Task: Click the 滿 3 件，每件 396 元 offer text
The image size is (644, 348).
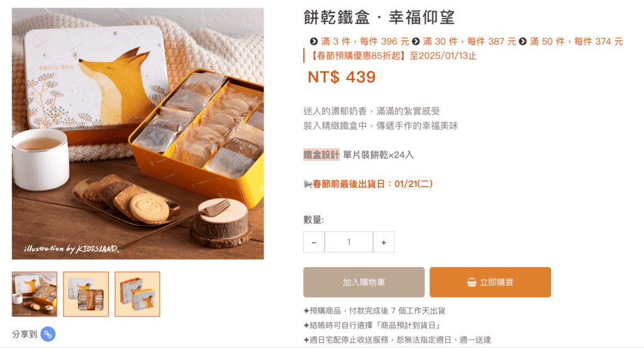Action: click(x=365, y=41)
